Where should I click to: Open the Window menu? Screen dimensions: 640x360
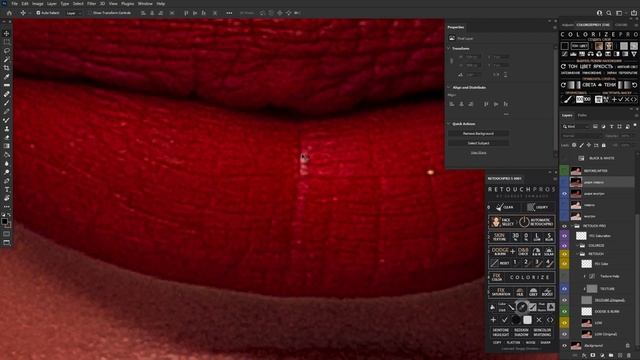(x=145, y=4)
